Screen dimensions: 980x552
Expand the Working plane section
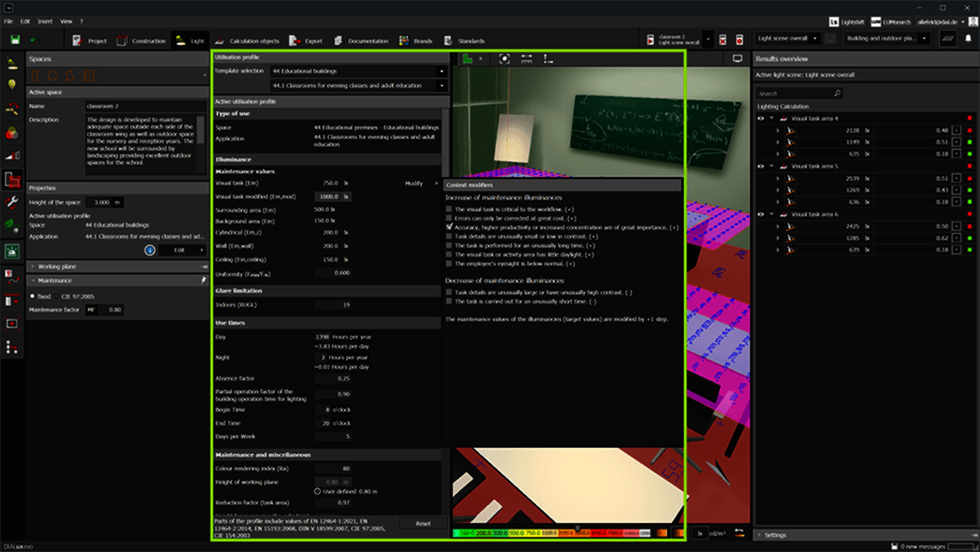coord(33,266)
